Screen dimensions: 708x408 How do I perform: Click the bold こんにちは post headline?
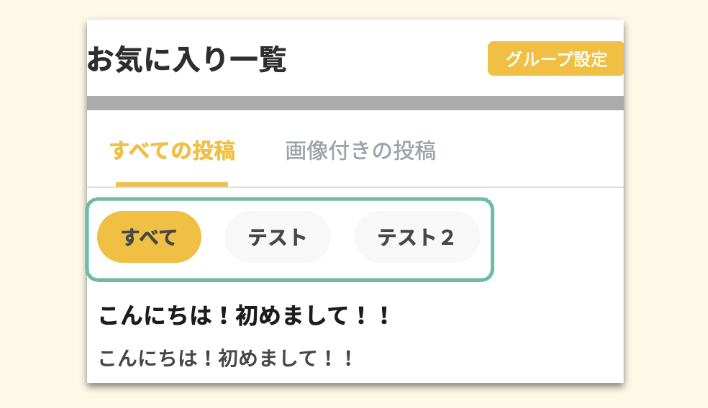pyautogui.click(x=244, y=316)
